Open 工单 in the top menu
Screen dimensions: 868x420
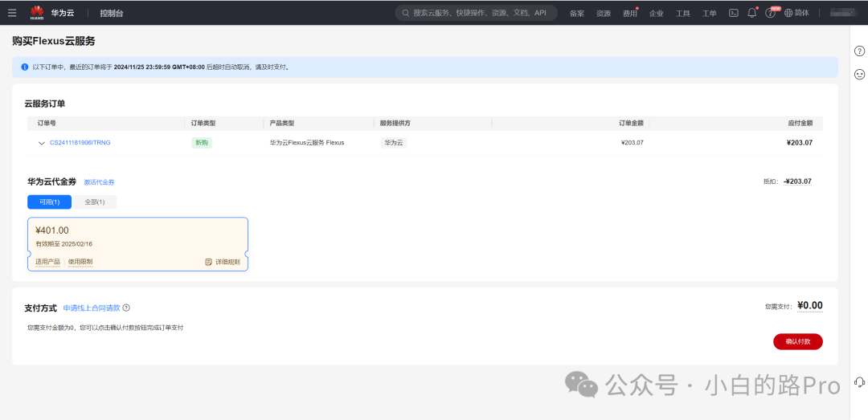point(709,14)
